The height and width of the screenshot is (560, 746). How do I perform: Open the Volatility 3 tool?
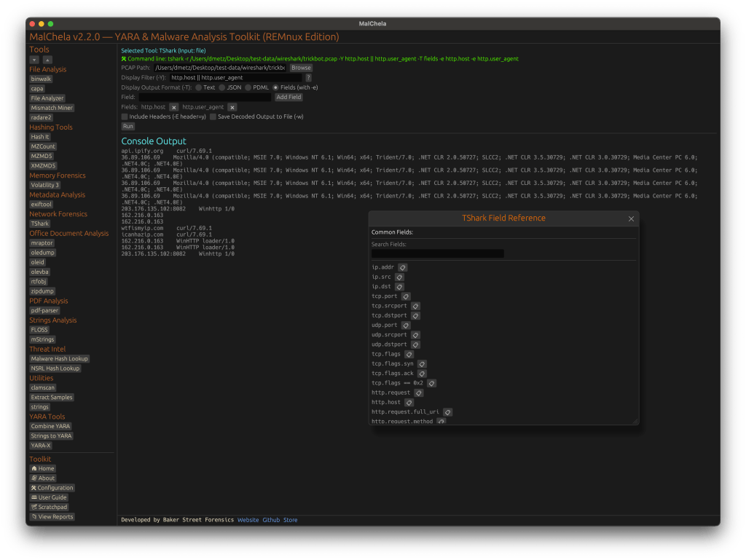coord(44,185)
